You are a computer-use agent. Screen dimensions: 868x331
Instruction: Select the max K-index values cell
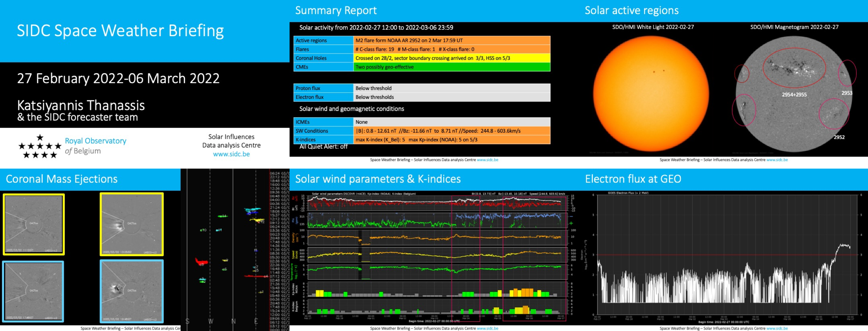tap(452, 140)
